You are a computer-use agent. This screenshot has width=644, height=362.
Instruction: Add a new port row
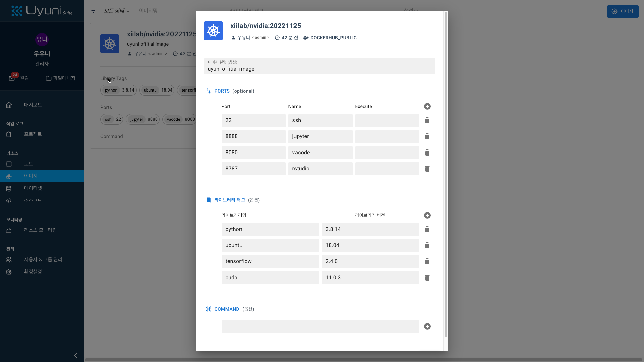427,106
